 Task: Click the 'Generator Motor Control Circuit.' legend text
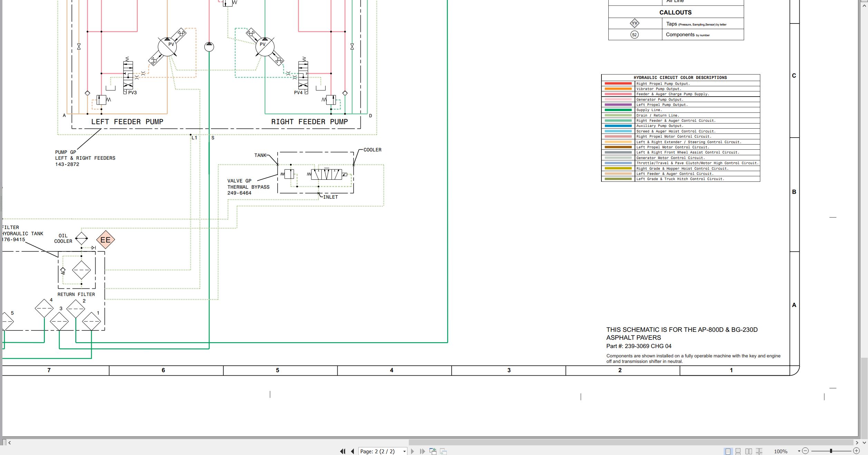pyautogui.click(x=671, y=158)
